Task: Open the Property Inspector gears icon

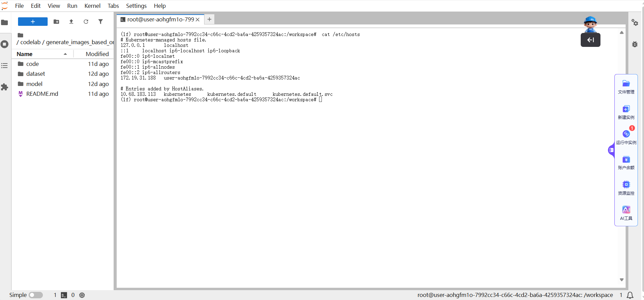Action: coord(634,22)
